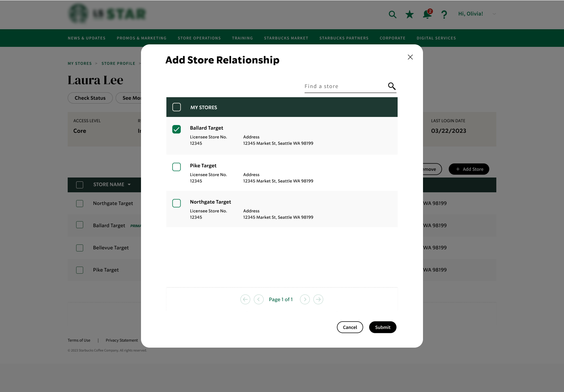Image resolution: width=564 pixels, height=392 pixels.
Task: Close the Add Store Relationship dialog
Action: (x=410, y=57)
